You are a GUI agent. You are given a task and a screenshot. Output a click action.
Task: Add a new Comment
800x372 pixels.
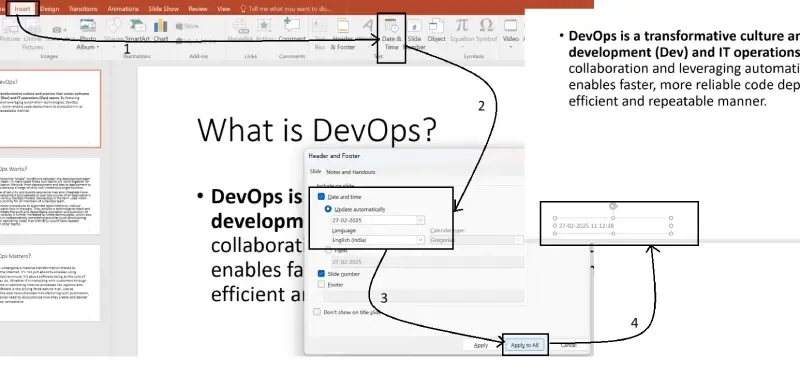[x=292, y=31]
